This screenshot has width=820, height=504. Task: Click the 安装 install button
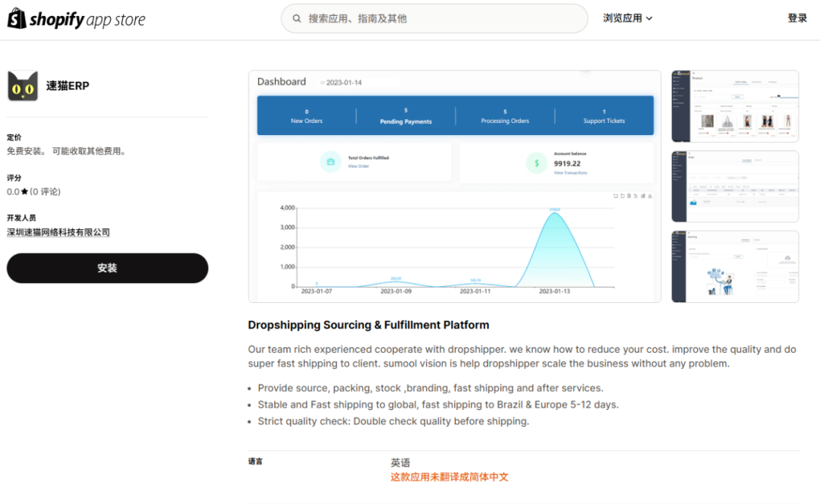tap(107, 268)
